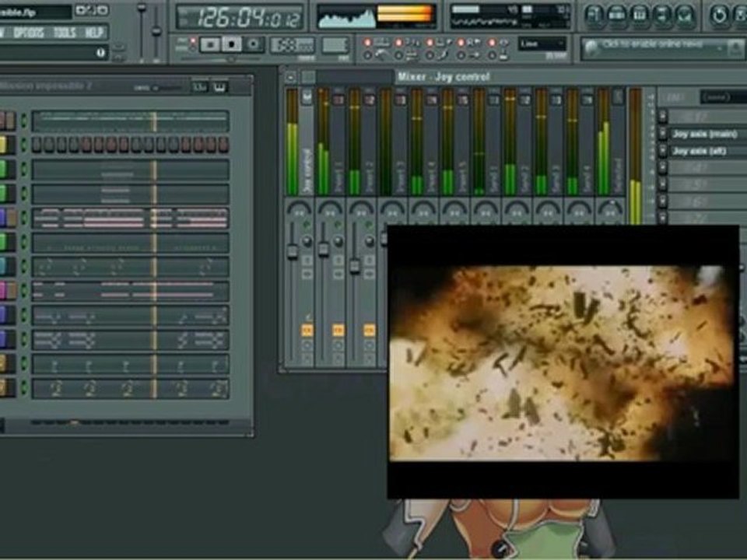Adjust the main pitch slider
The image size is (747, 560).
pyautogui.click(x=156, y=31)
